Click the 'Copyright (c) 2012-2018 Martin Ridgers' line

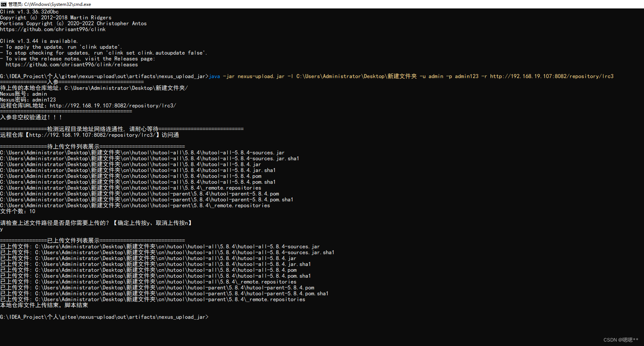(x=56, y=18)
